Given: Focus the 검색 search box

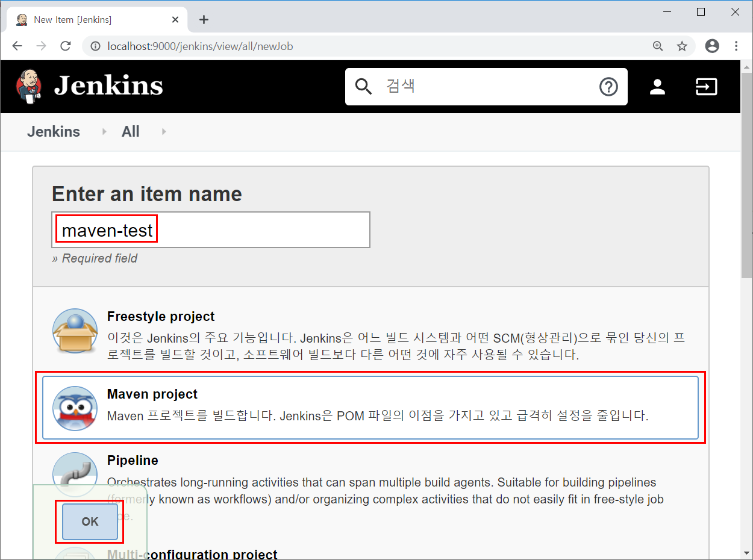Looking at the screenshot, I should (486, 87).
